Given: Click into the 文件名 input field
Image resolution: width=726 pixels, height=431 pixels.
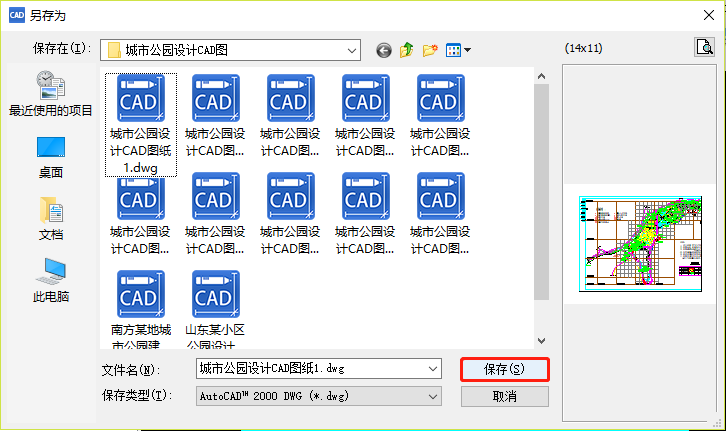Looking at the screenshot, I should click(311, 369).
